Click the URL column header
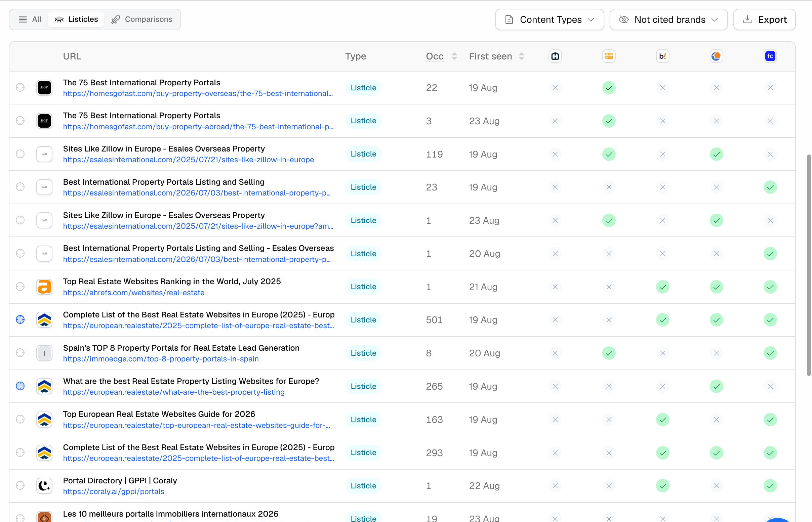This screenshot has height=522, width=812. [72, 56]
